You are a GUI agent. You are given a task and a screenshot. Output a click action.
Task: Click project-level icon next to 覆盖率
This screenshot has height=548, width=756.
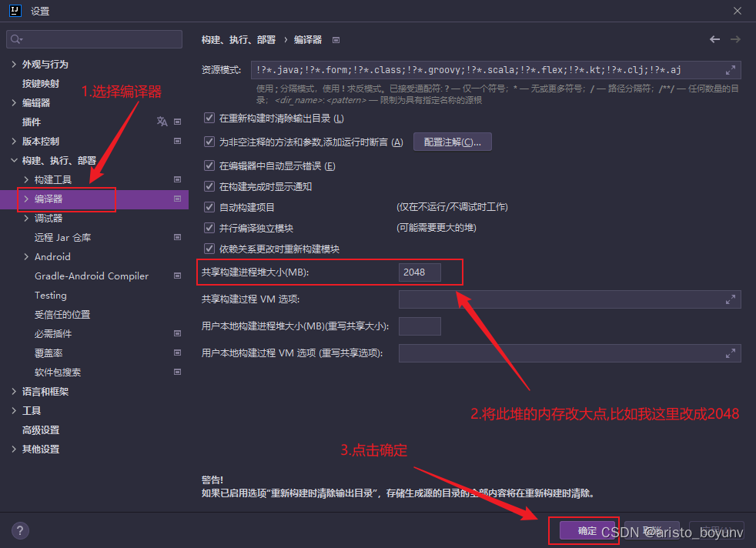[x=177, y=353]
